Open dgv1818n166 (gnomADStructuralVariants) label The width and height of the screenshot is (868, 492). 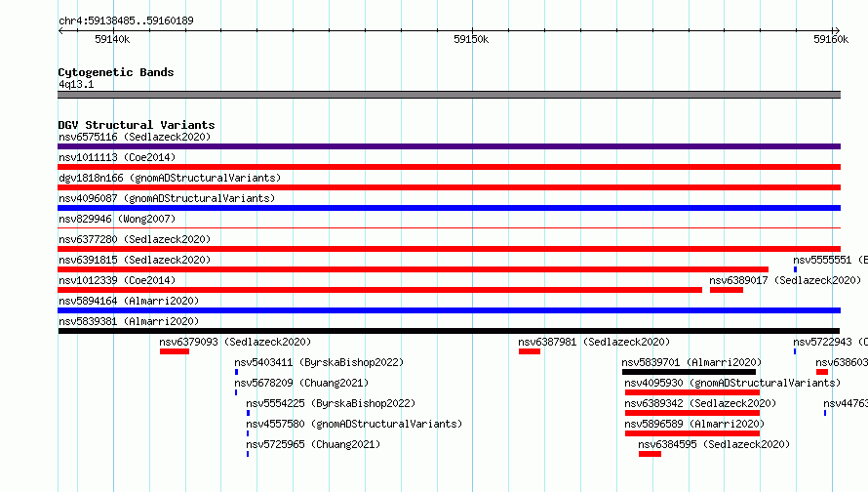(170, 178)
